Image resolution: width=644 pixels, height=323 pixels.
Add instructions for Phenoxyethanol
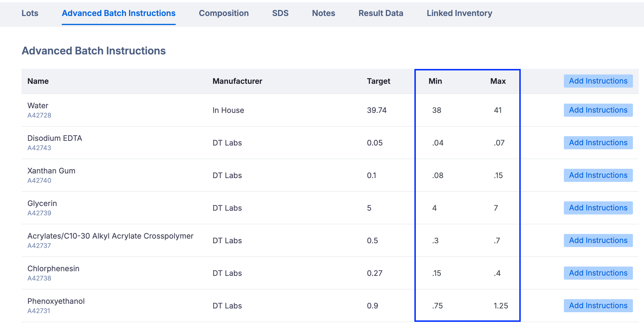598,306
